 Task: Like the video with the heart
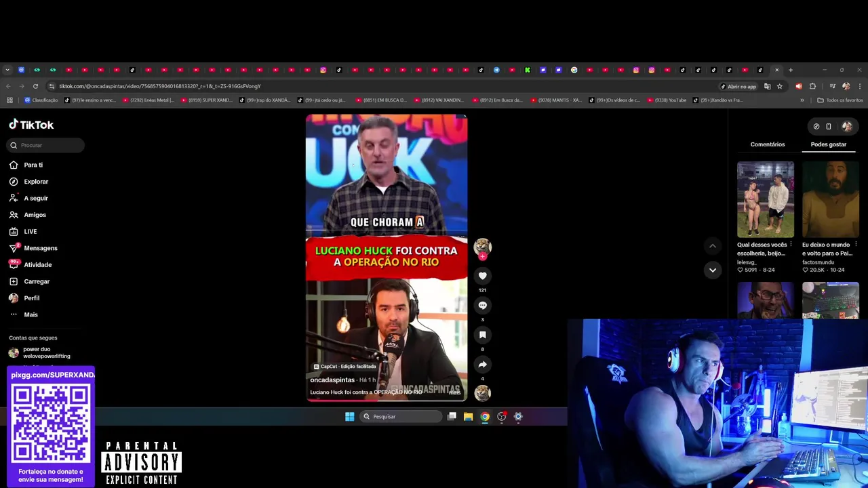[482, 276]
